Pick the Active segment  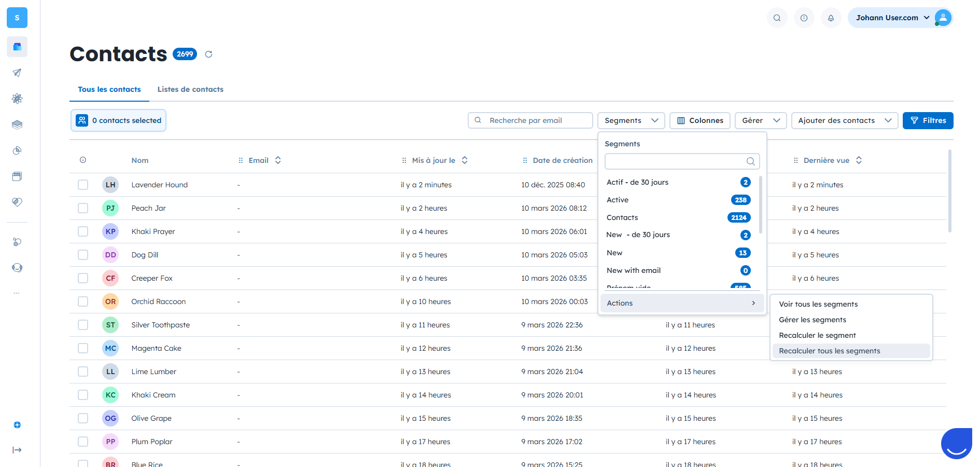pos(679,200)
